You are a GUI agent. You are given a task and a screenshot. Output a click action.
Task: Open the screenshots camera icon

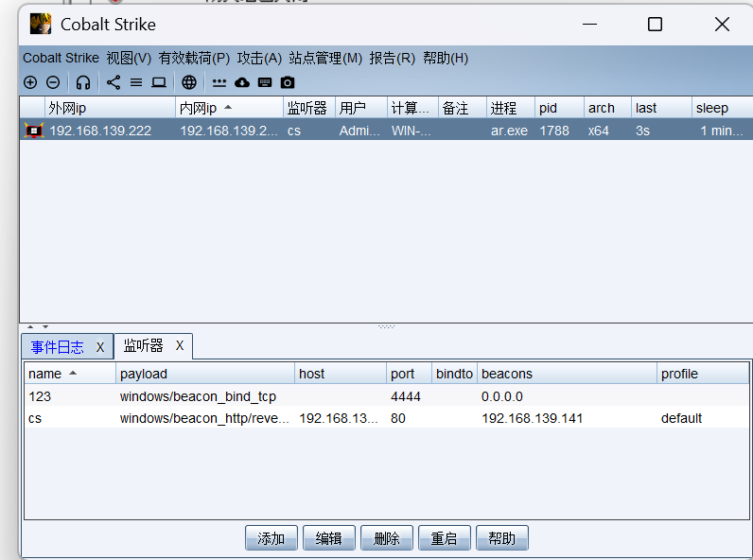click(288, 82)
